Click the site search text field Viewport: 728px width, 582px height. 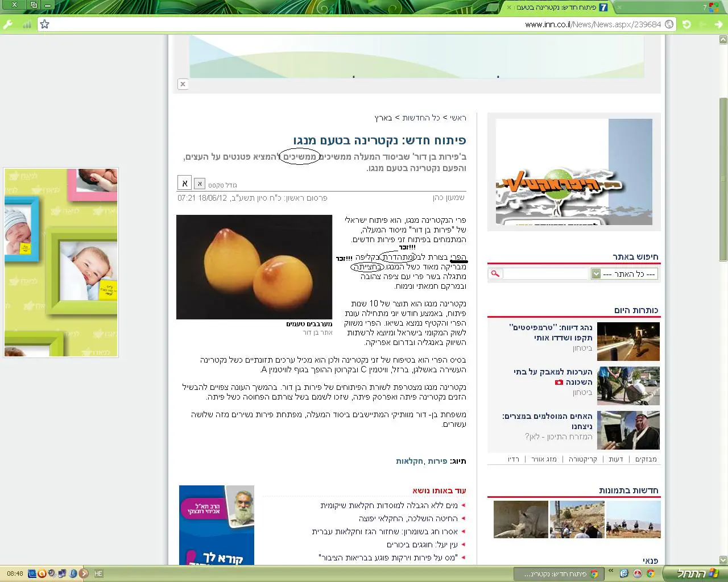[545, 274]
